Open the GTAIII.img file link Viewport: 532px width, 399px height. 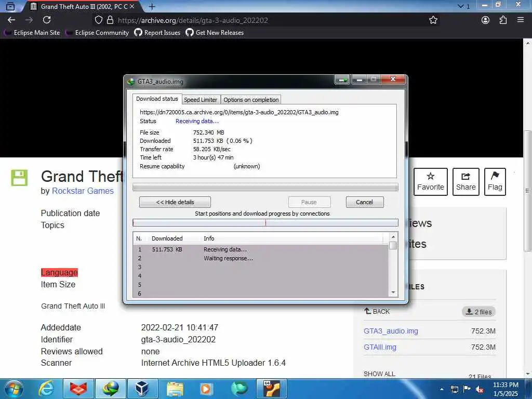coord(380,347)
